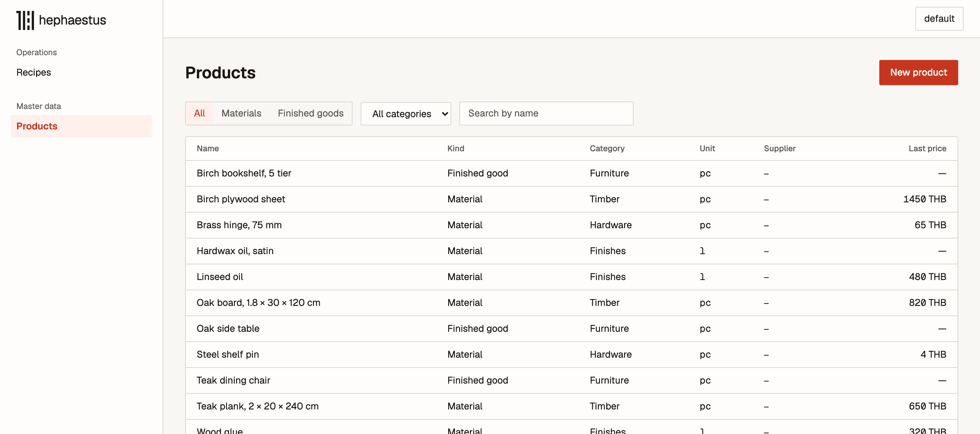The image size is (980, 434).
Task: Open the Recipes page in sidebar
Action: pos(33,72)
